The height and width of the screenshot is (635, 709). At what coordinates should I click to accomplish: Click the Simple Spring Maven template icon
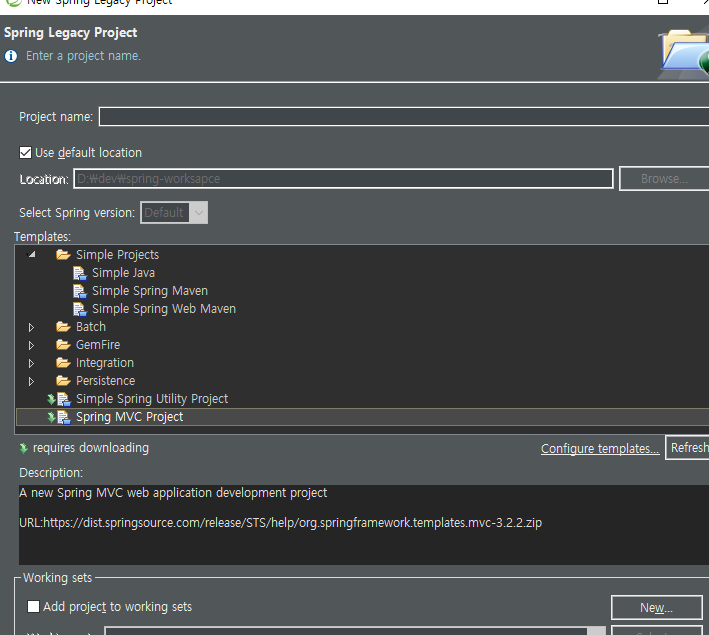pos(80,291)
